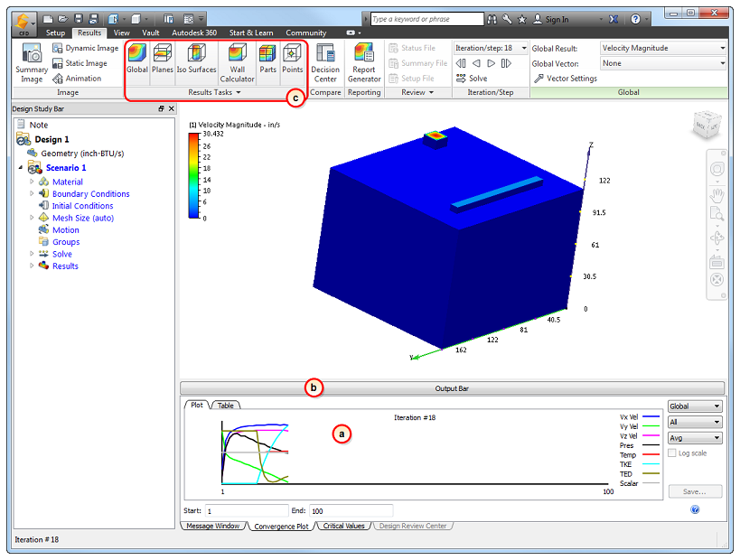
Task: Click the favorites star icon
Action: click(x=522, y=19)
